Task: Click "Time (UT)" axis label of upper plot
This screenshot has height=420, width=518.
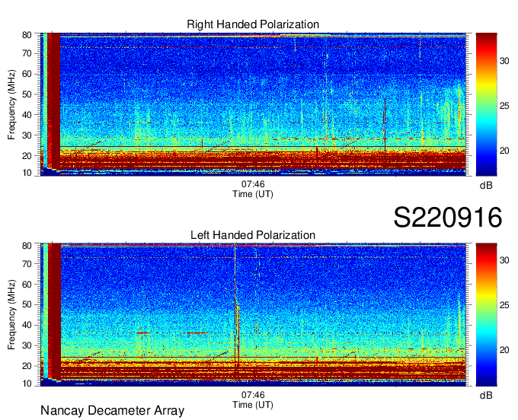Action: point(253,194)
